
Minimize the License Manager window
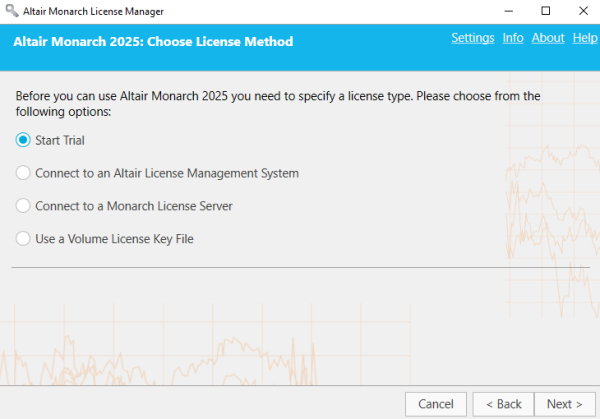(509, 11)
